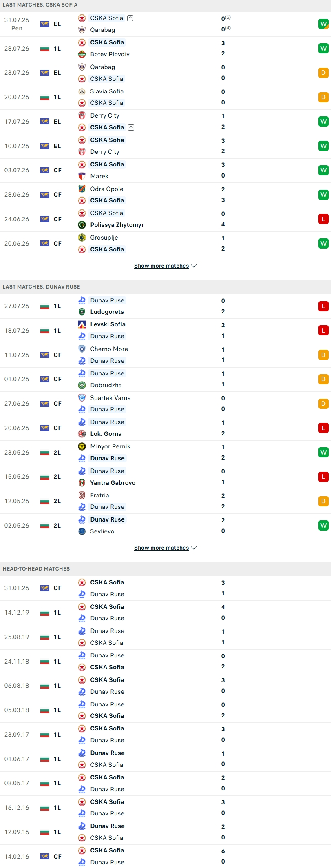
Task: Open the 16.12.16 head-to-head match row
Action: pyautogui.click(x=165, y=808)
